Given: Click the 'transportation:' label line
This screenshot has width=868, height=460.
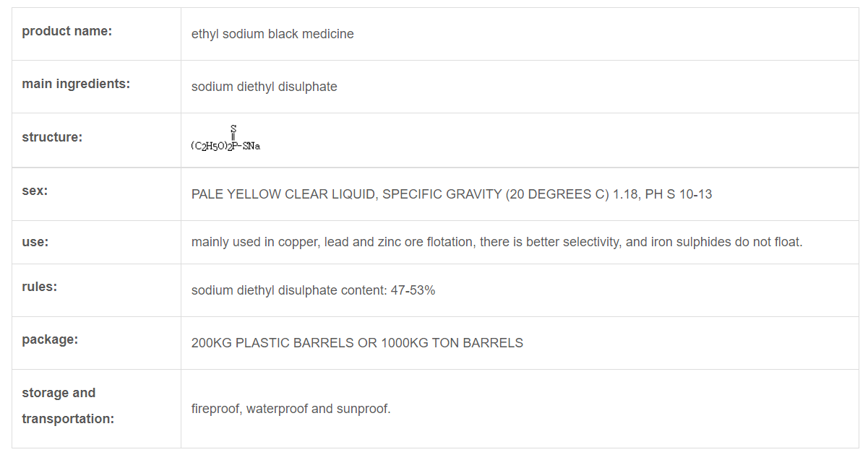Looking at the screenshot, I should [68, 419].
